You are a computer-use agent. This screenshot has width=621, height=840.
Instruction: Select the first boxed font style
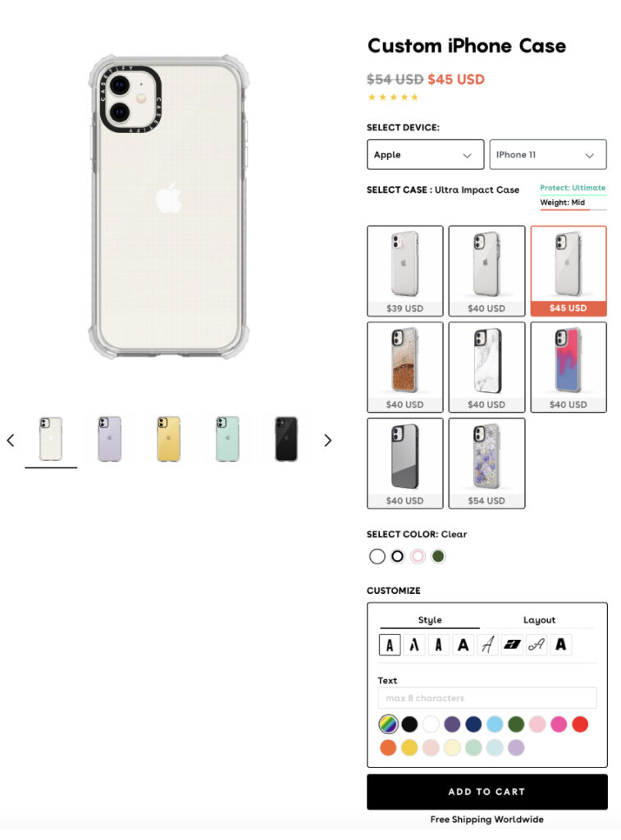[390, 645]
